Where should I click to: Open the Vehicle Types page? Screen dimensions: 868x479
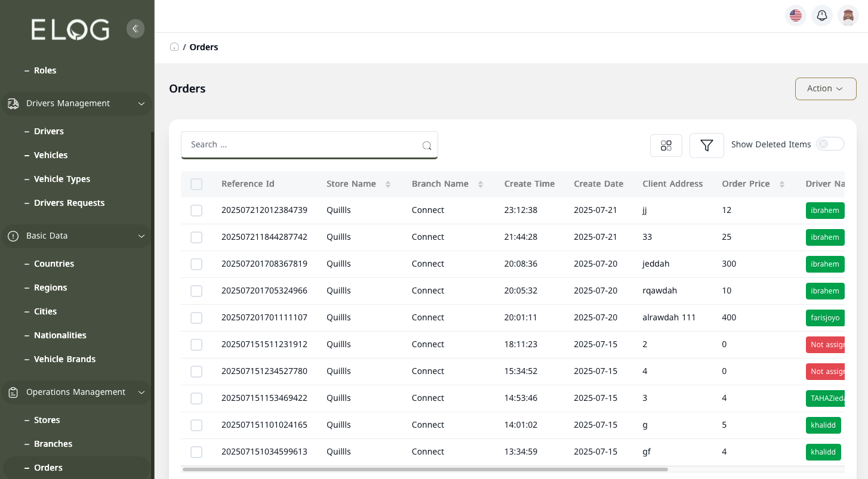61,179
